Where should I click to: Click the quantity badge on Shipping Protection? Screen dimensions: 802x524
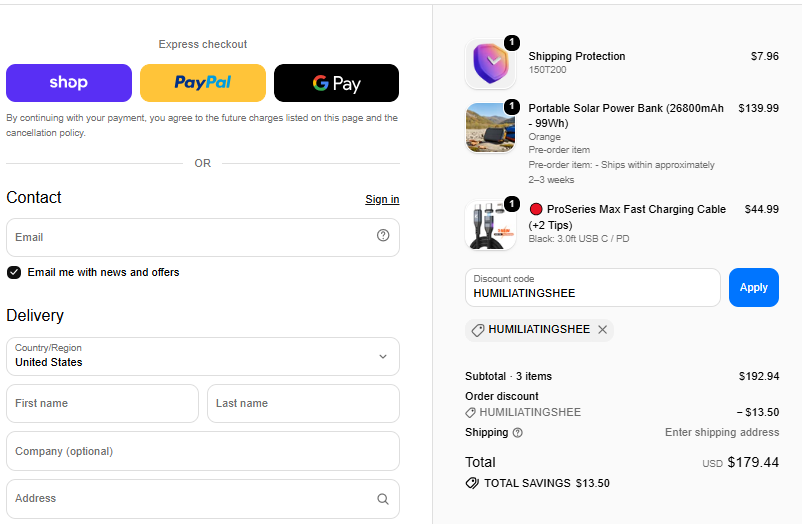click(x=512, y=43)
